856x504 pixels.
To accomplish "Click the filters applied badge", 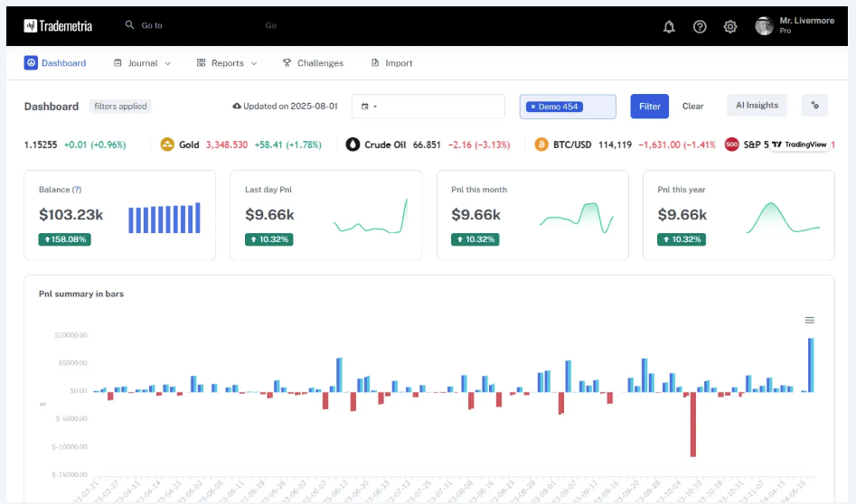I will (120, 107).
